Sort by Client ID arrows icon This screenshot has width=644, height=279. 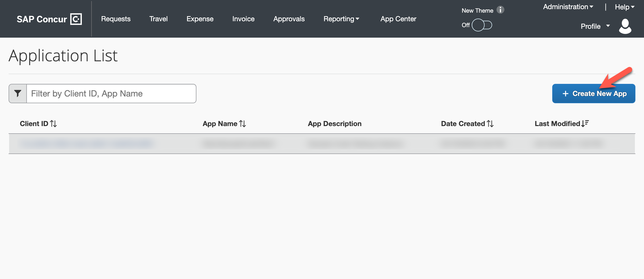(53, 124)
